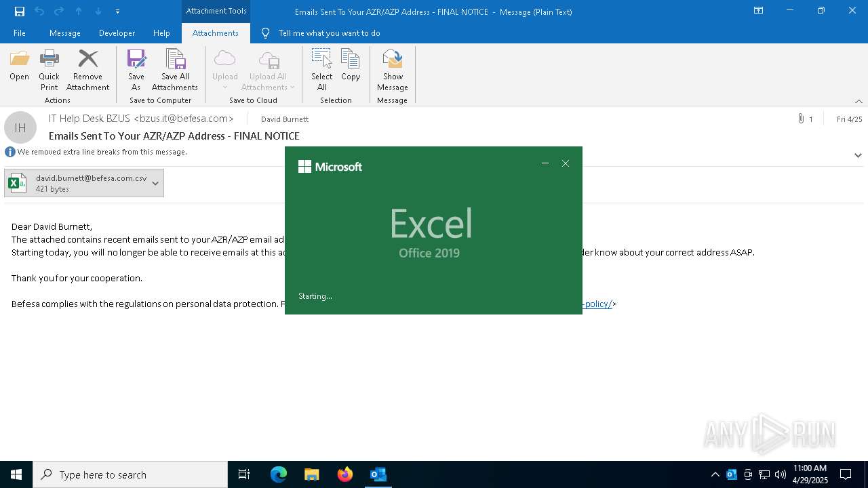Open File Explorer from the taskbar

(312, 474)
